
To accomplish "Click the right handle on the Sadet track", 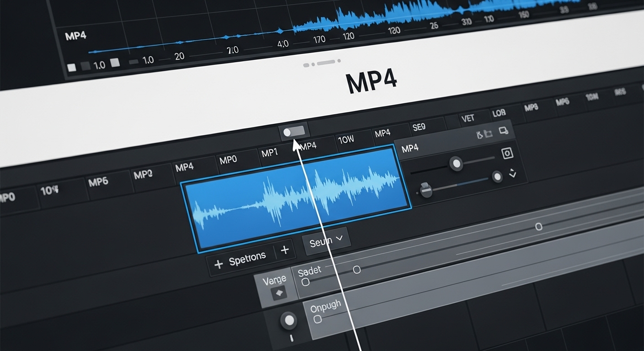I will coord(357,270).
